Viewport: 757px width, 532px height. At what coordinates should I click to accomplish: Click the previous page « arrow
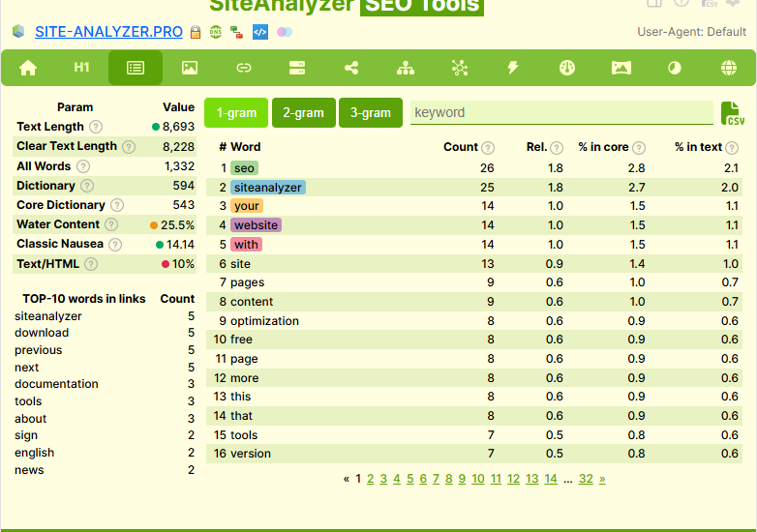tap(347, 479)
